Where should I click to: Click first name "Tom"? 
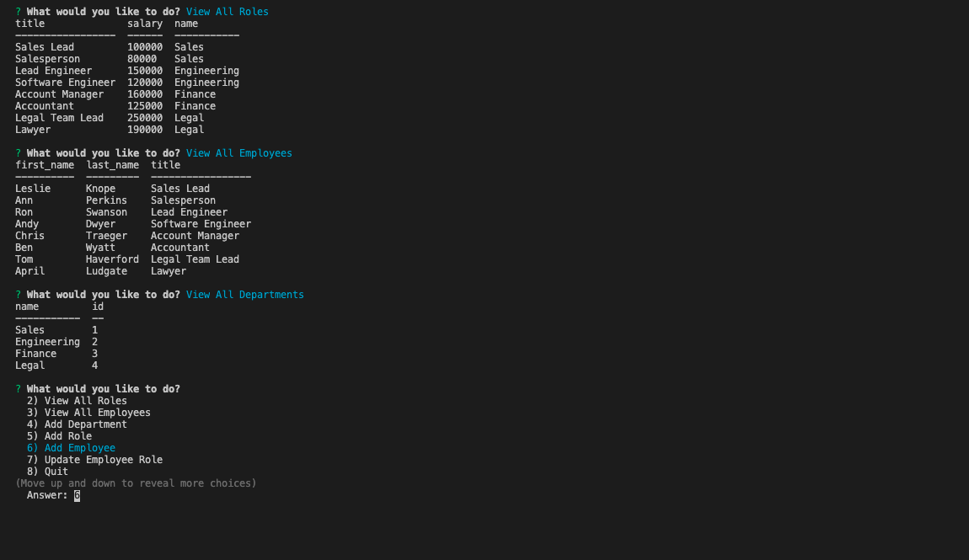tap(24, 259)
